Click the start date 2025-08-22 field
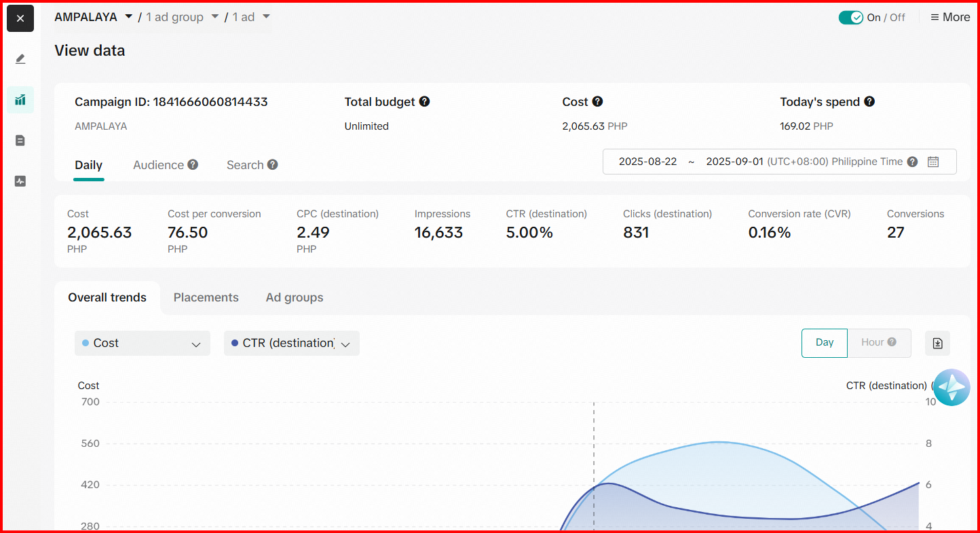This screenshot has height=533, width=980. coord(647,162)
